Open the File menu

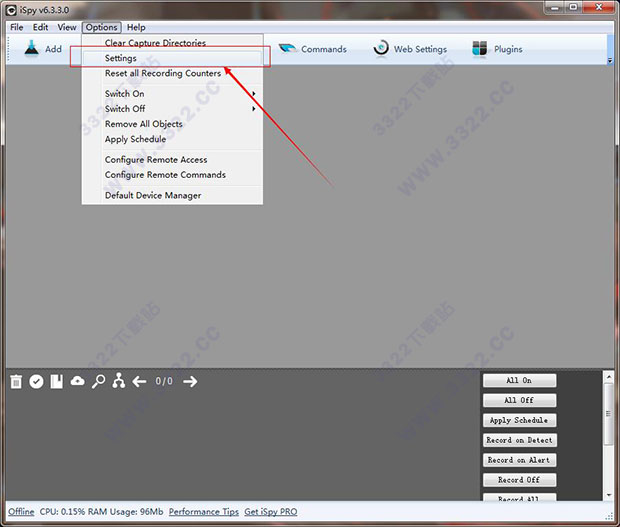[x=17, y=27]
